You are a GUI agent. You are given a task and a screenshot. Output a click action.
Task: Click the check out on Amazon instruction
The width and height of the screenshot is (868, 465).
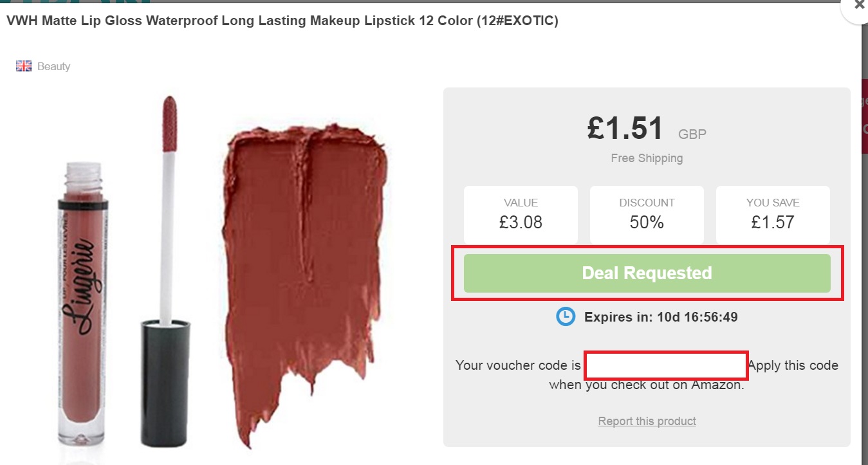tap(647, 385)
